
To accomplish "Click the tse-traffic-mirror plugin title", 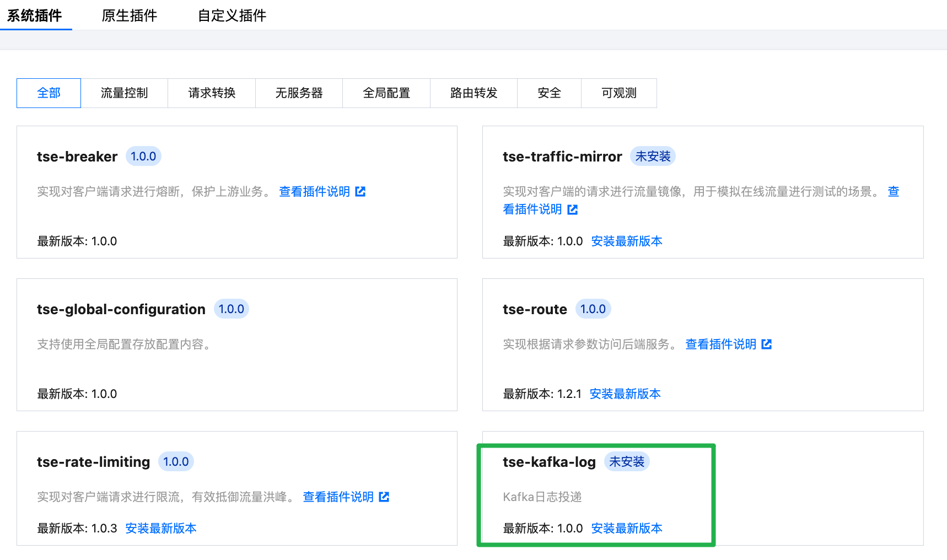I will 562,157.
